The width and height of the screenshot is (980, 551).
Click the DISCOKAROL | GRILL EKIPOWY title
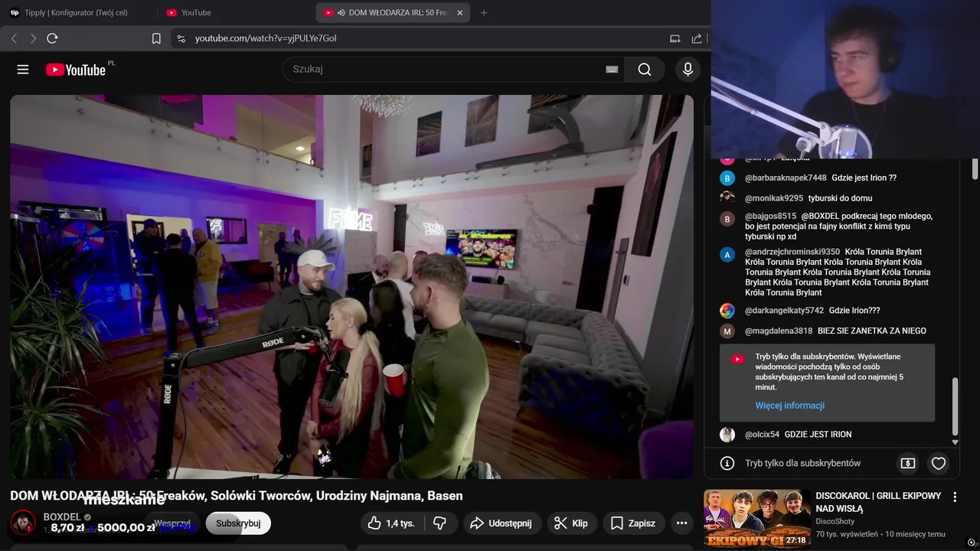tap(878, 502)
